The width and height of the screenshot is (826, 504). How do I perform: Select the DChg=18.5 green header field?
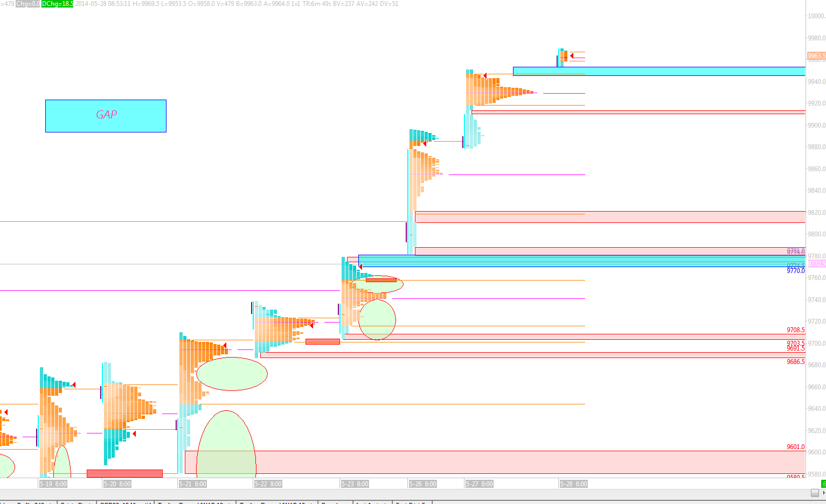click(57, 4)
